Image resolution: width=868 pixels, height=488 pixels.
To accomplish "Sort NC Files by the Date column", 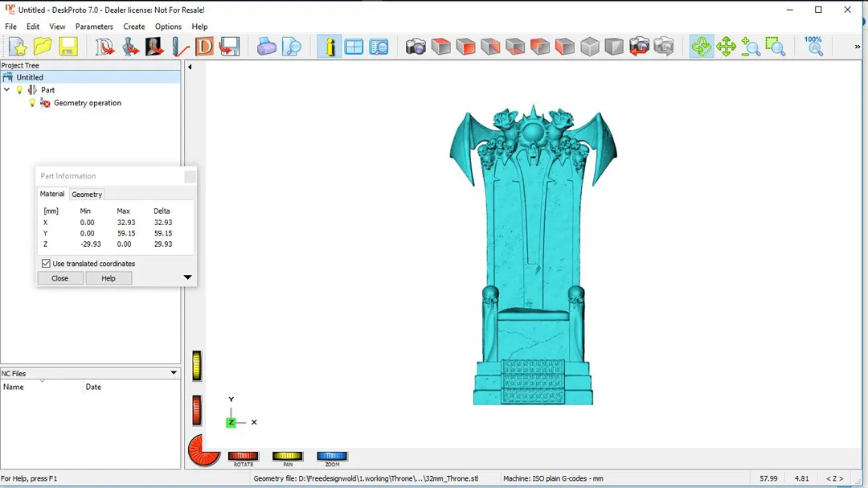I will pos(132,387).
